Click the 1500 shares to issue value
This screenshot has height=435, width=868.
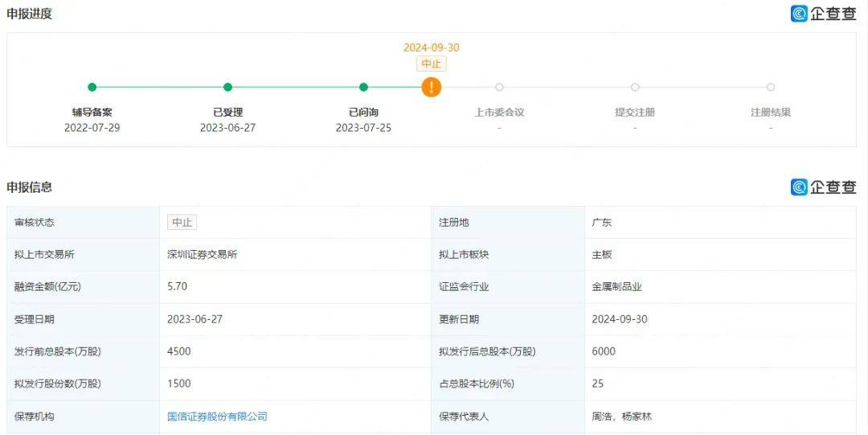pyautogui.click(x=178, y=384)
